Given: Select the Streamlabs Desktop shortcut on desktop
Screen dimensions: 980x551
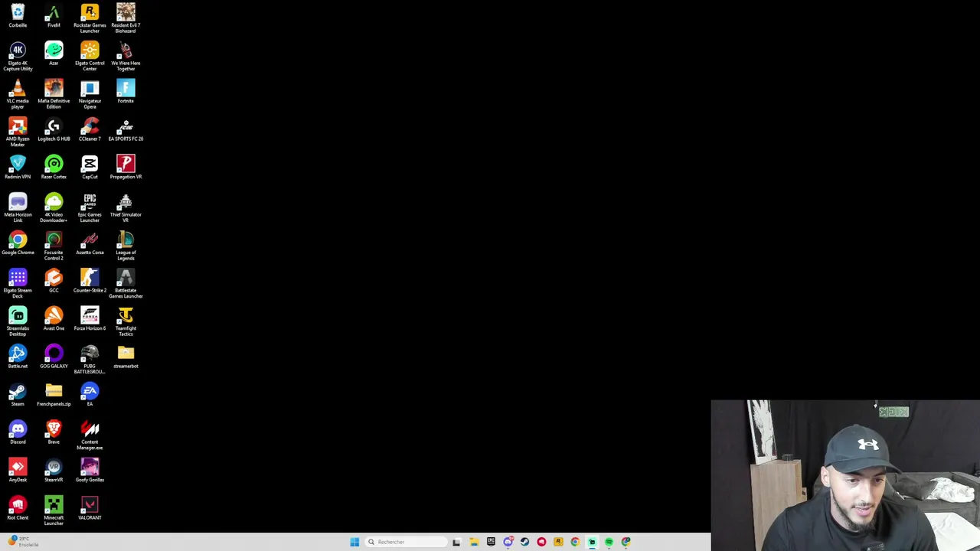Looking at the screenshot, I should click(18, 321).
